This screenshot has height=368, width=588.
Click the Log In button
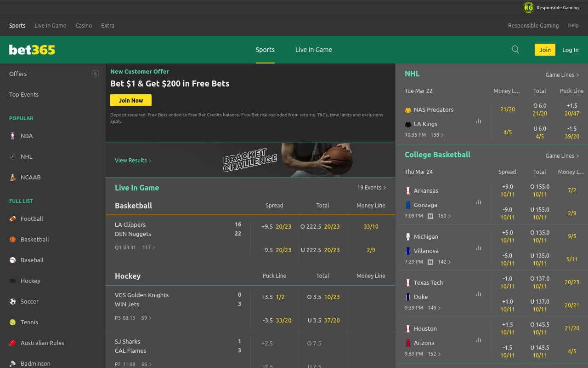(x=571, y=50)
